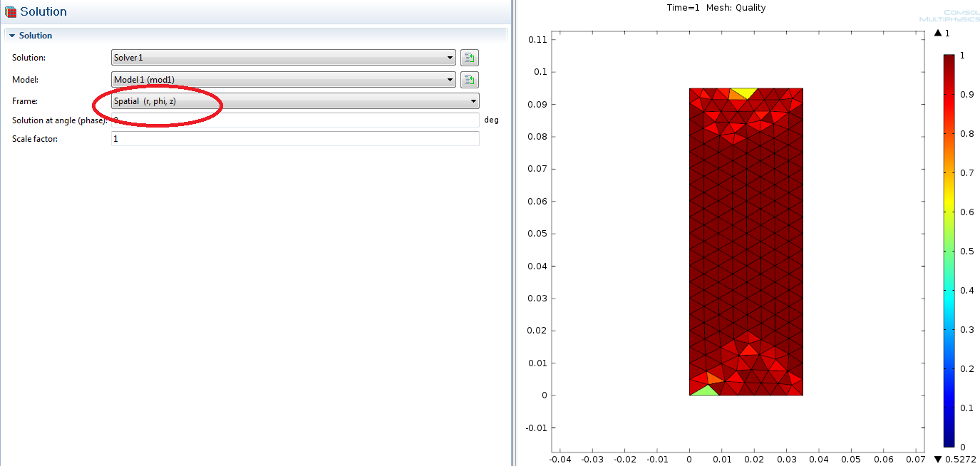
Task: Click the maximum value triangle above legend
Action: tap(937, 33)
